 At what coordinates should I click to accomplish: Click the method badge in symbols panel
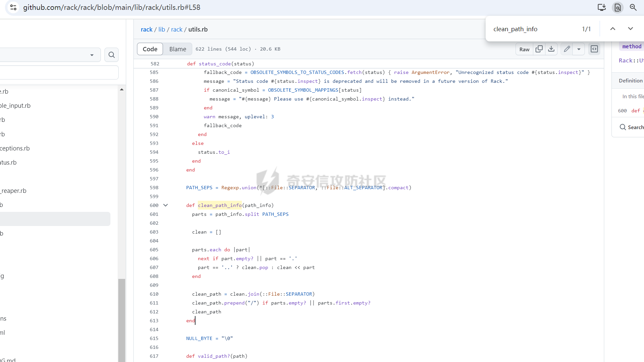pos(632,46)
